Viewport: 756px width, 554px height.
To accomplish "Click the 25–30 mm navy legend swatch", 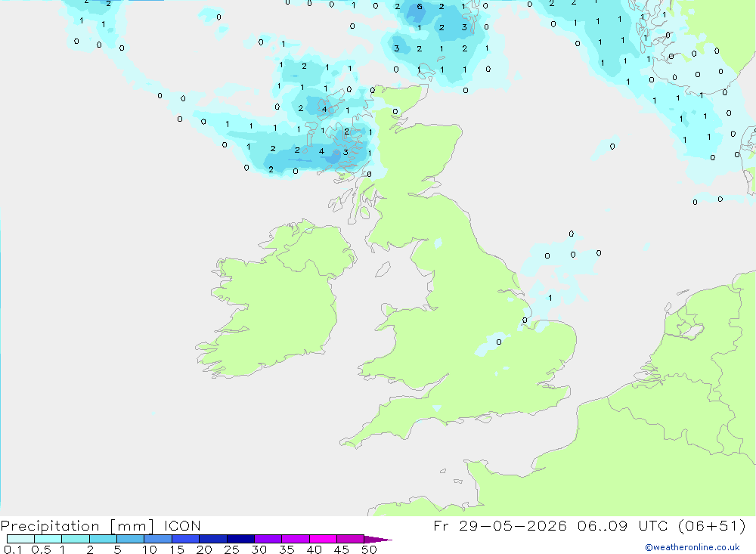I will [240, 539].
